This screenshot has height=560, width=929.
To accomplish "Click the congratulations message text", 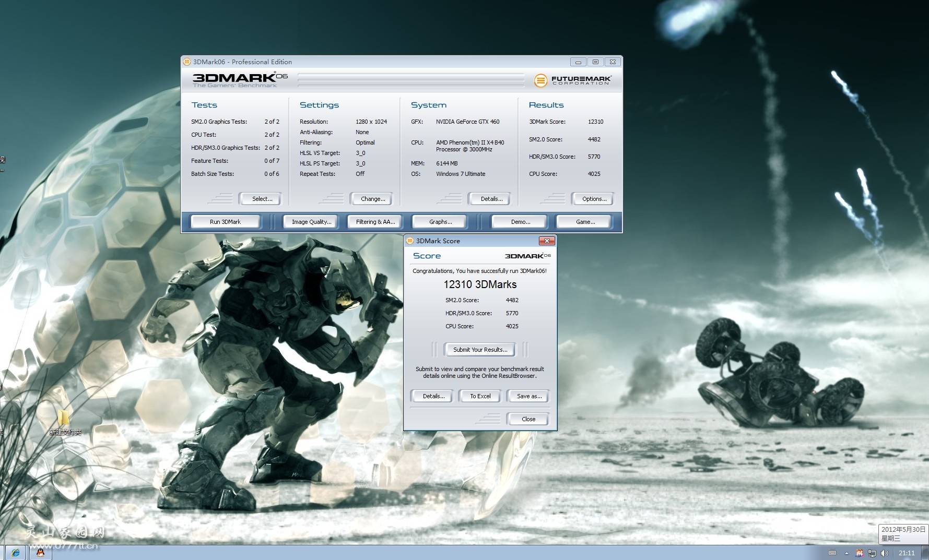I will coord(479,271).
